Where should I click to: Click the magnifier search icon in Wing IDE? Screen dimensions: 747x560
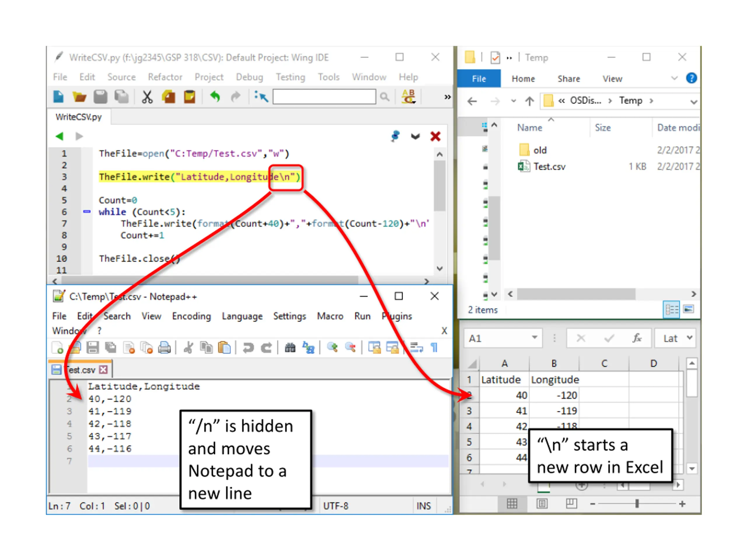pos(384,97)
